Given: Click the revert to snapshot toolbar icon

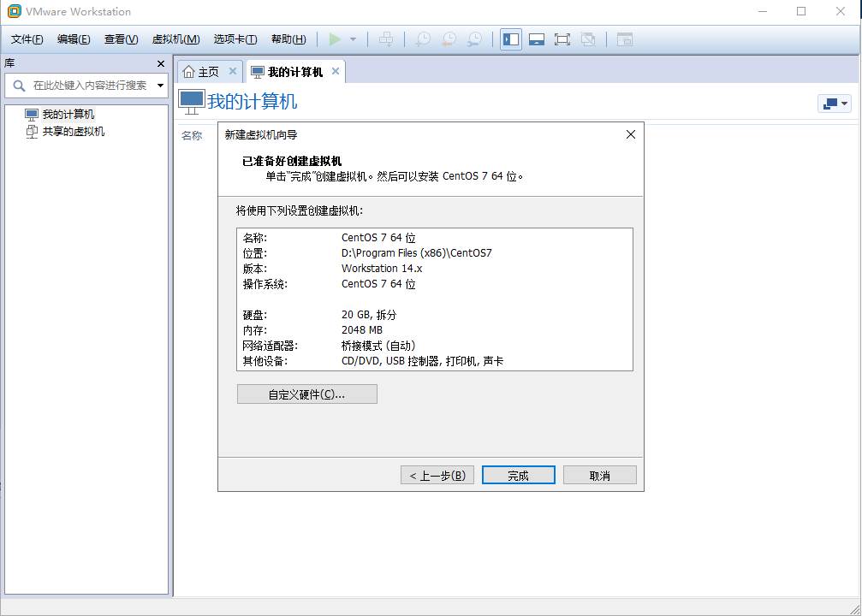Looking at the screenshot, I should [x=449, y=39].
